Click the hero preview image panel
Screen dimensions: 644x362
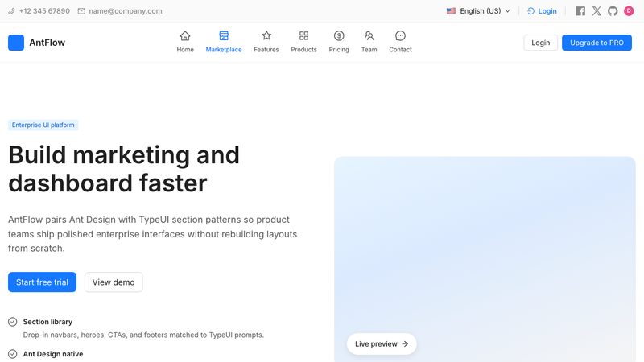pyautogui.click(x=485, y=259)
